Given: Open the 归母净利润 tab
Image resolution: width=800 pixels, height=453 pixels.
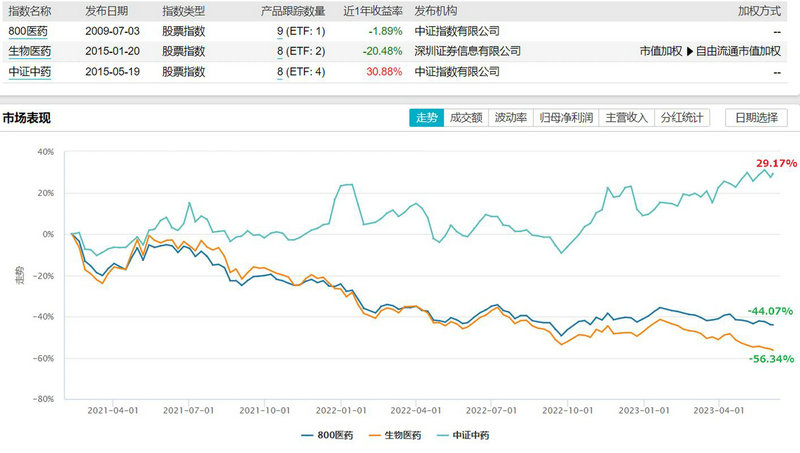Looking at the screenshot, I should [566, 118].
